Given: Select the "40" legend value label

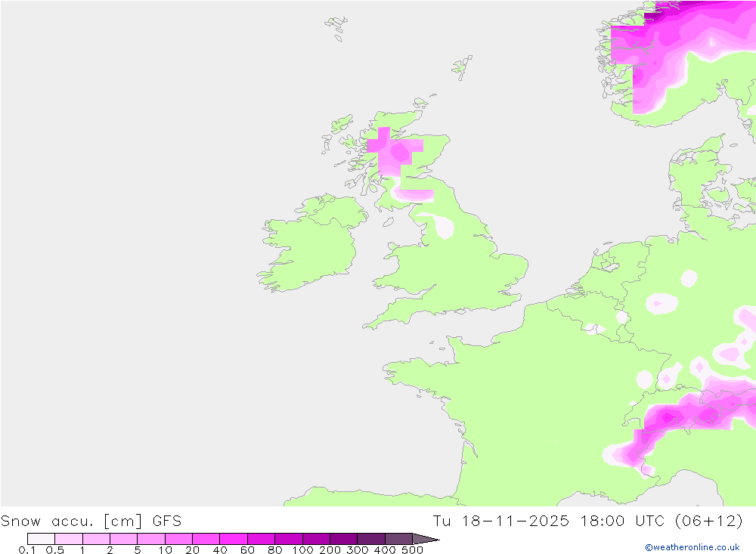Looking at the screenshot, I should tap(220, 549).
